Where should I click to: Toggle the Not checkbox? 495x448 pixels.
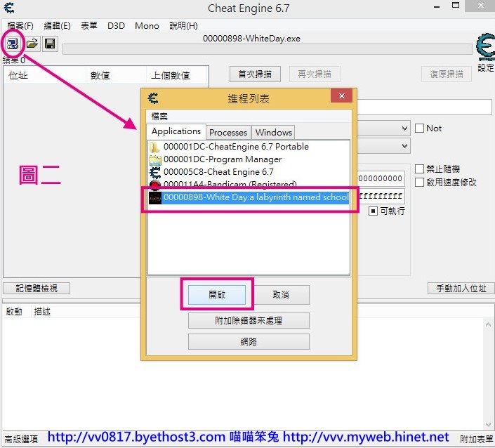419,129
